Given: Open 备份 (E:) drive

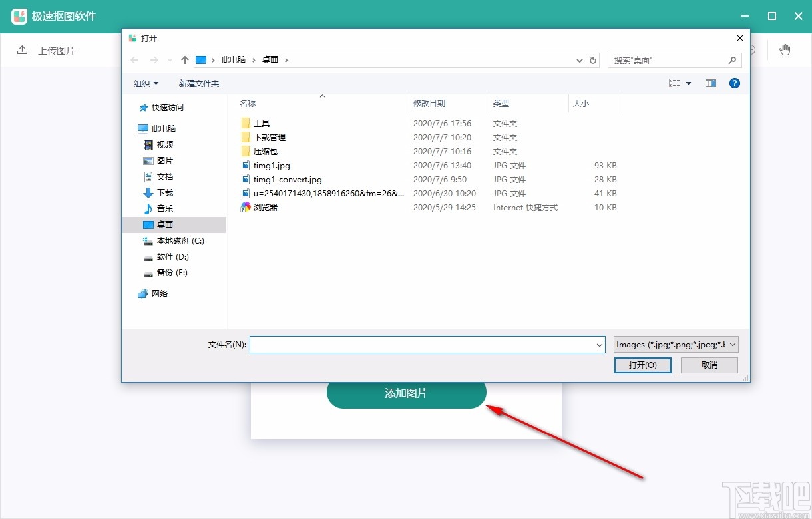Looking at the screenshot, I should pyautogui.click(x=166, y=272).
